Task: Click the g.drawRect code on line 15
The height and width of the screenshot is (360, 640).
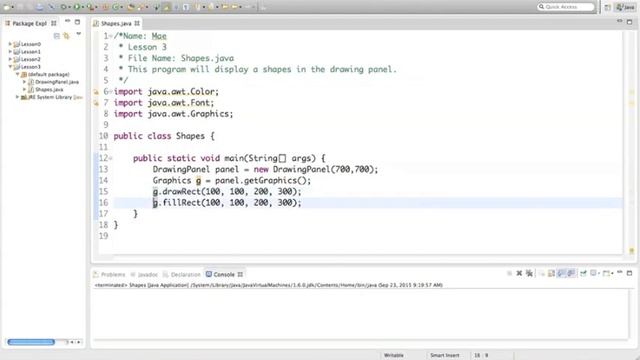Action: (x=227, y=191)
